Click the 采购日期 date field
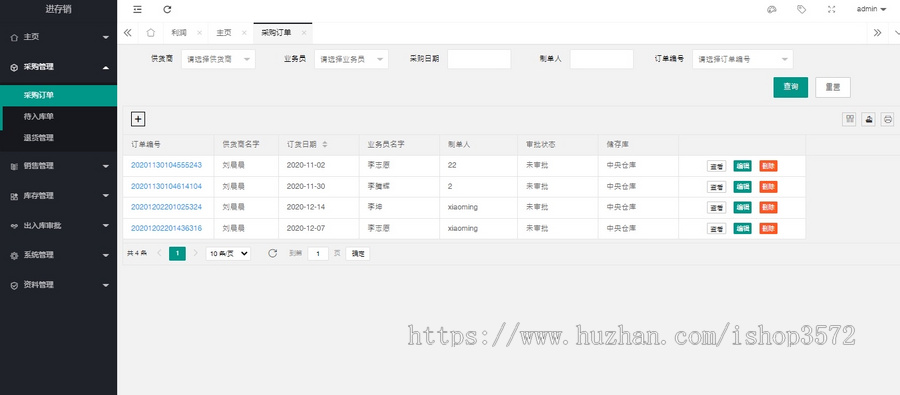Viewport: 900px width, 395px height. click(479, 59)
